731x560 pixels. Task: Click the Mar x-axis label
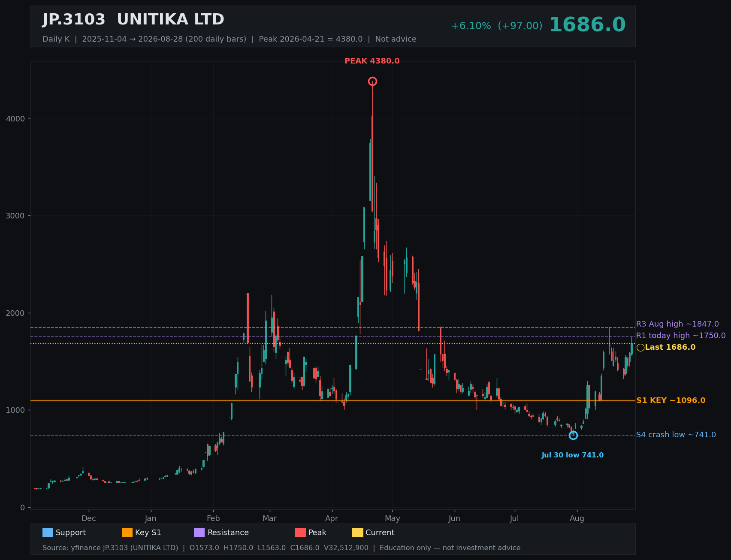(x=269, y=518)
